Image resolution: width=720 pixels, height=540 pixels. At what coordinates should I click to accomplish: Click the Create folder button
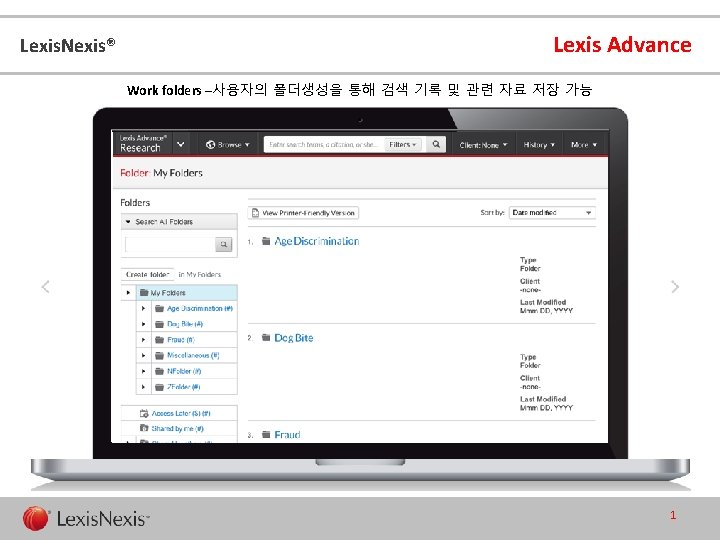pos(147,274)
